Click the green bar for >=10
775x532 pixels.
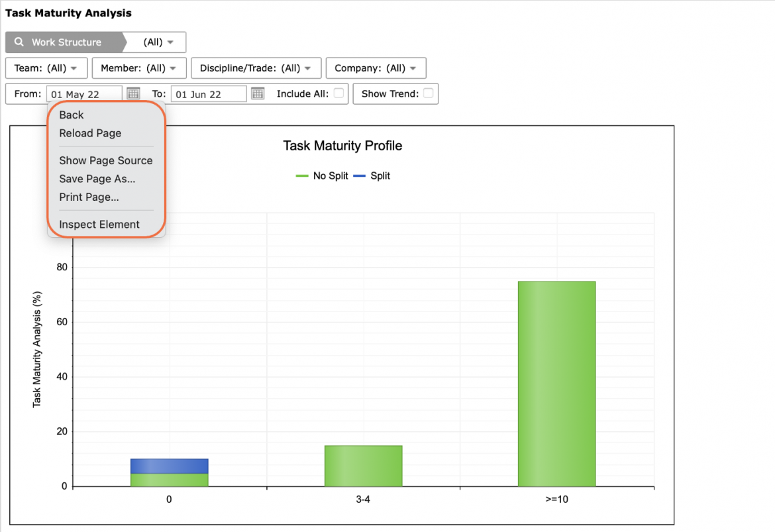(x=556, y=384)
